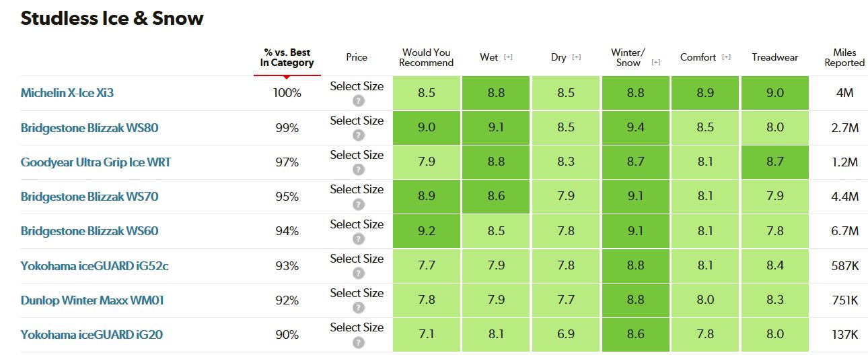Click the question mark icon for Yokohama iceGUARD iG20

[359, 342]
